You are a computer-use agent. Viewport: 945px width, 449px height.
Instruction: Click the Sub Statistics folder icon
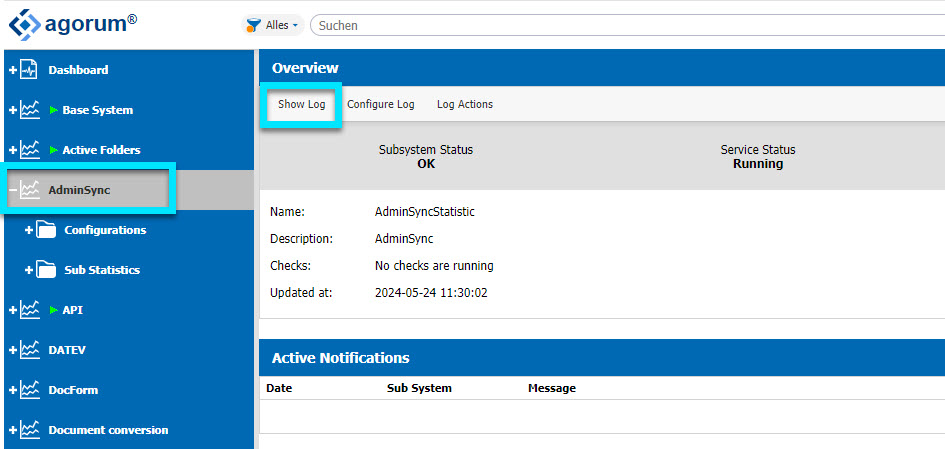pos(46,269)
